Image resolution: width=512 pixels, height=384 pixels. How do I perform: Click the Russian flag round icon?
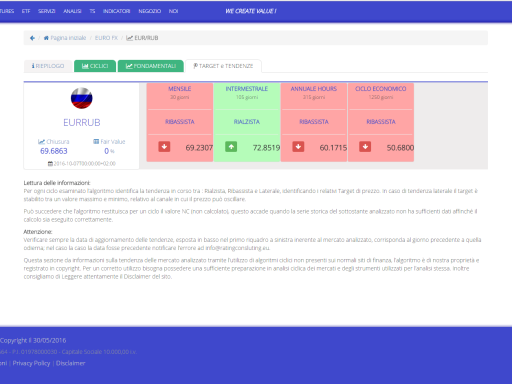(x=82, y=98)
